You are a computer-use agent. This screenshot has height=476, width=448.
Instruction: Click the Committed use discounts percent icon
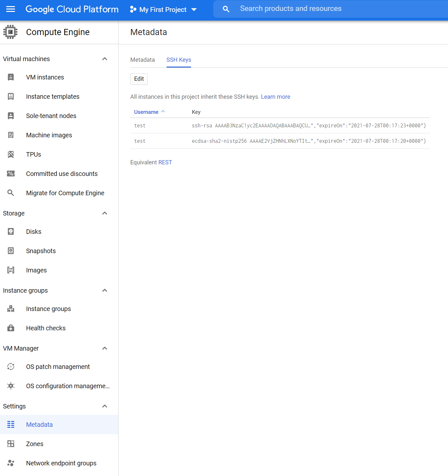11,174
